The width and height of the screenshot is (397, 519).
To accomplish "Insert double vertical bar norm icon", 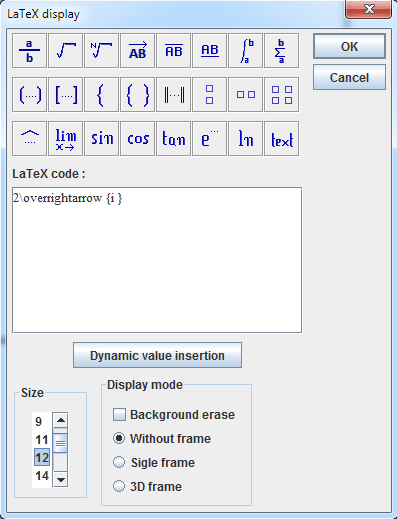I will 173,95.
